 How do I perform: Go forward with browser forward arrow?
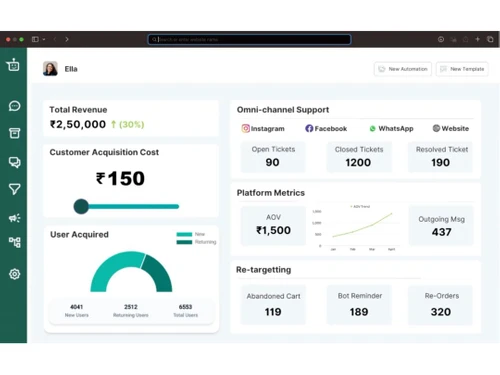coord(67,39)
